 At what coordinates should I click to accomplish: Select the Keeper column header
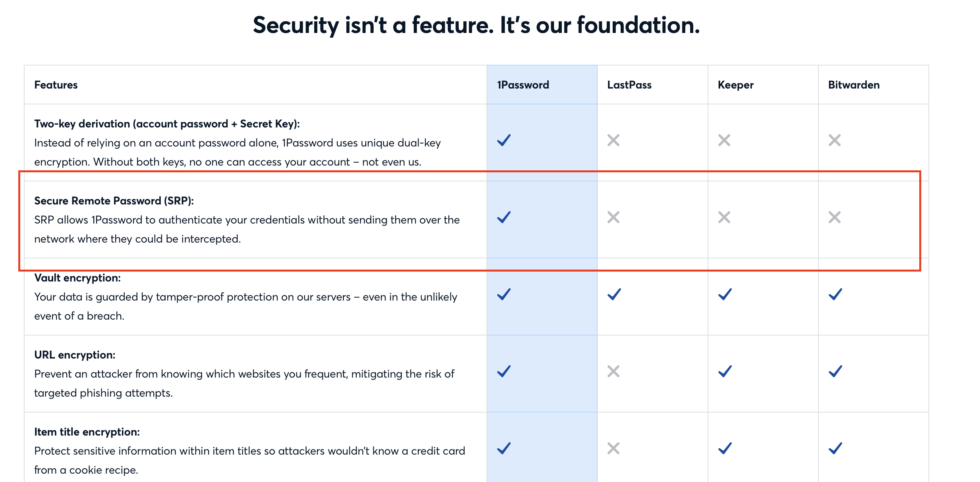735,85
